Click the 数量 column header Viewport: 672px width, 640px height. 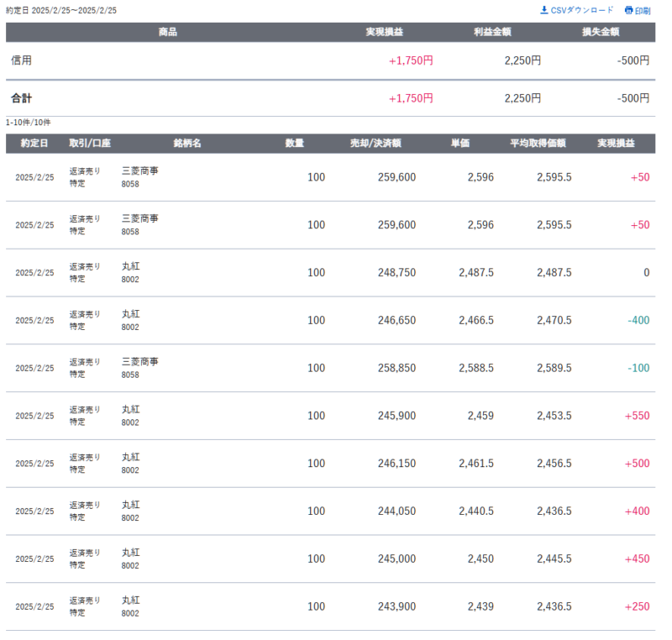(294, 143)
